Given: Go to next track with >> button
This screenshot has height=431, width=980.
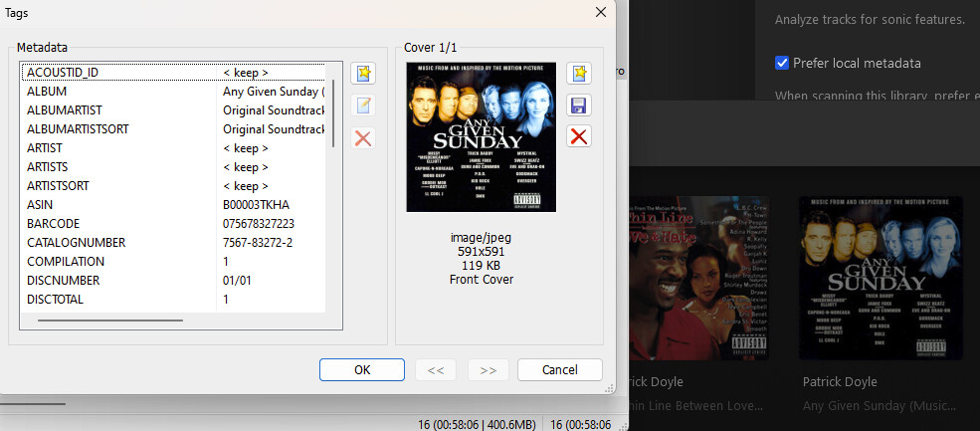Looking at the screenshot, I should 489,369.
